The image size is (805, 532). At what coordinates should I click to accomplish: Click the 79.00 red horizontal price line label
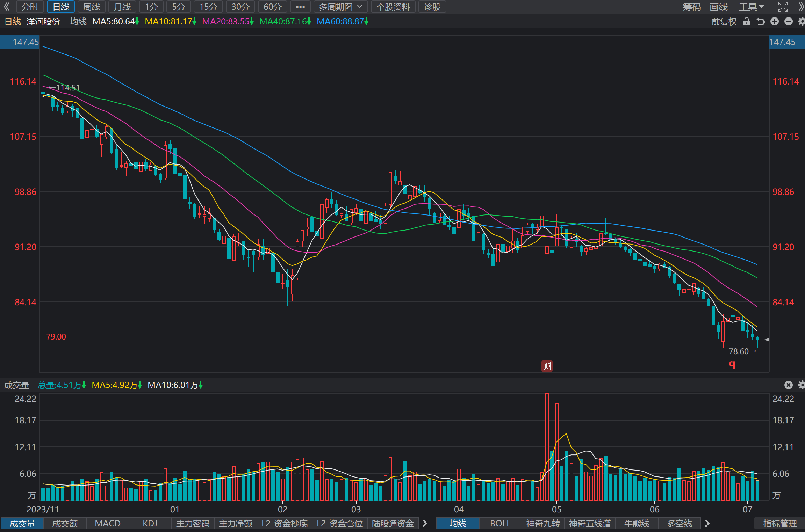point(56,337)
